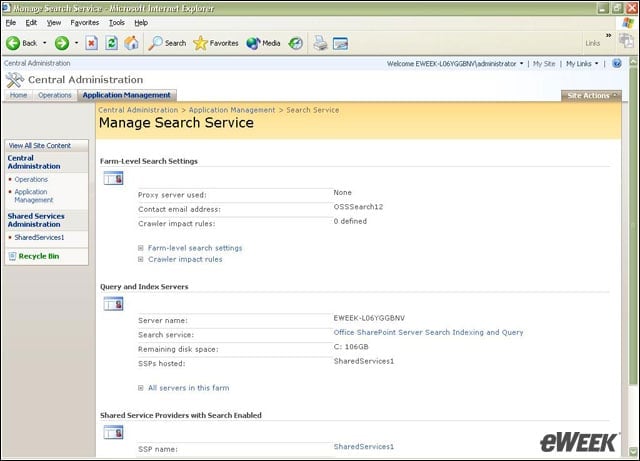Click the Query and Index Servers section icon

tap(113, 304)
